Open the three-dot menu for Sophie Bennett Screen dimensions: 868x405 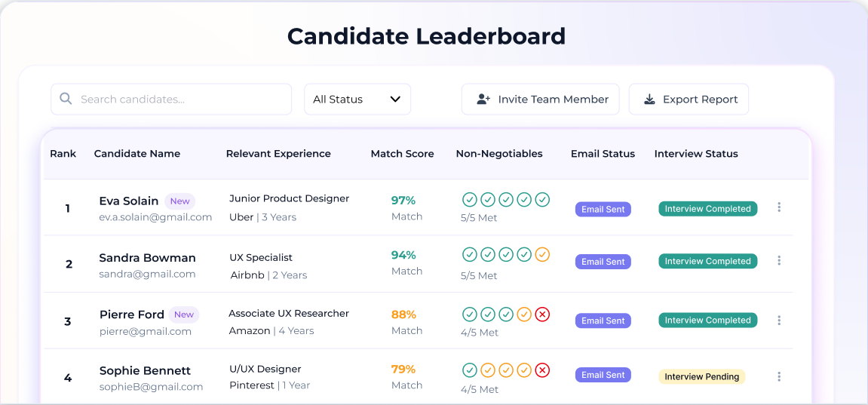(779, 376)
